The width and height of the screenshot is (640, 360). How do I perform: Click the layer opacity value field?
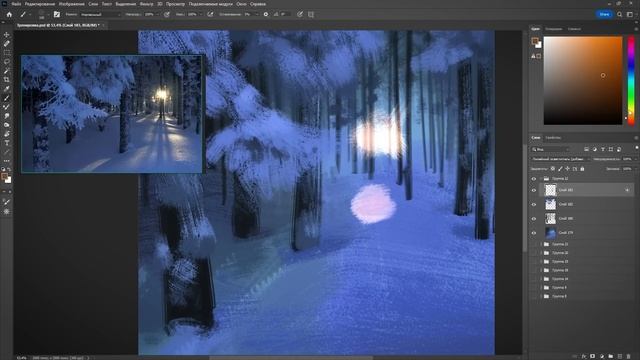pos(627,159)
